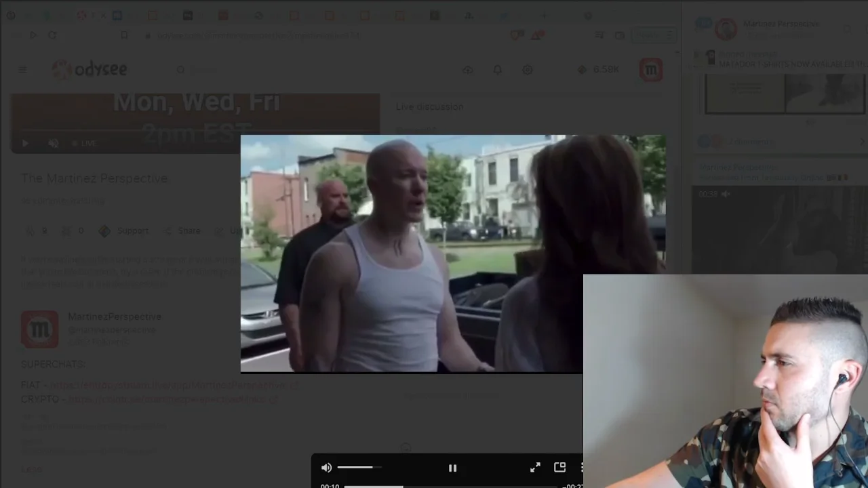
Task: Bookmark the page in address bar
Action: coord(124,35)
